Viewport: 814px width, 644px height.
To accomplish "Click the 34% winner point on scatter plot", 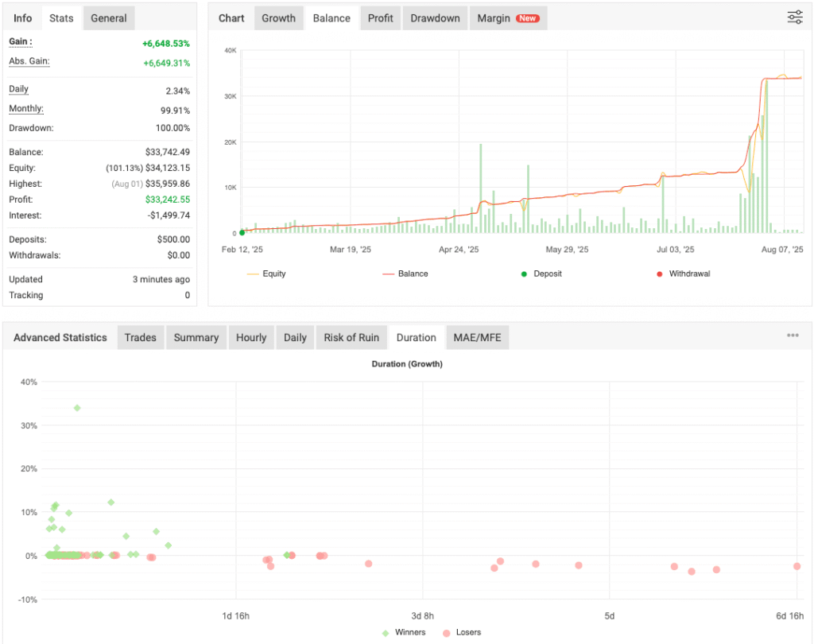I will pyautogui.click(x=77, y=408).
